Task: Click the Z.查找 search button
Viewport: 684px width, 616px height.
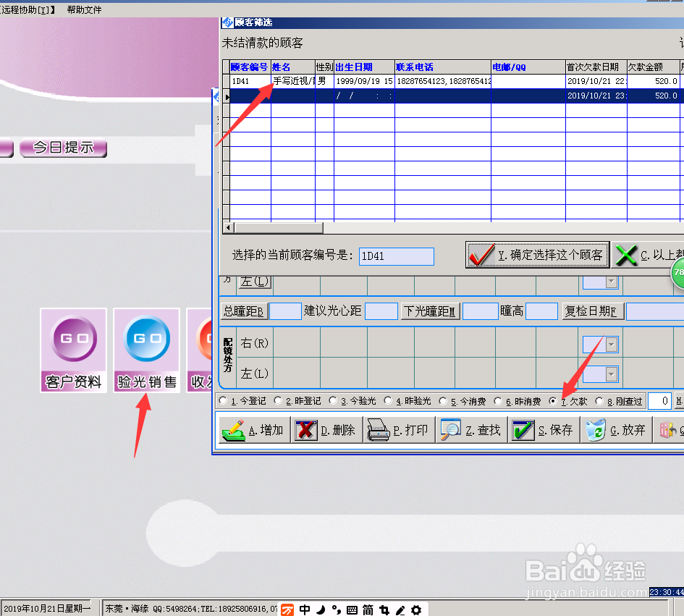Action: (x=471, y=430)
